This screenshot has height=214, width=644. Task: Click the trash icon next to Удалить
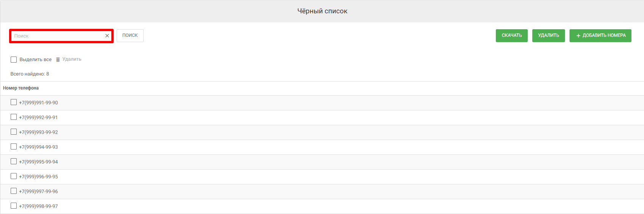(58, 60)
